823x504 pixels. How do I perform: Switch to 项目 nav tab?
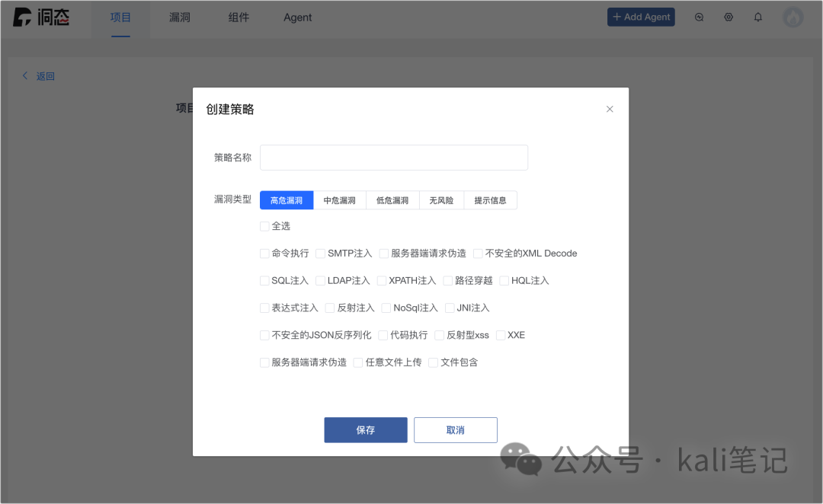(120, 18)
